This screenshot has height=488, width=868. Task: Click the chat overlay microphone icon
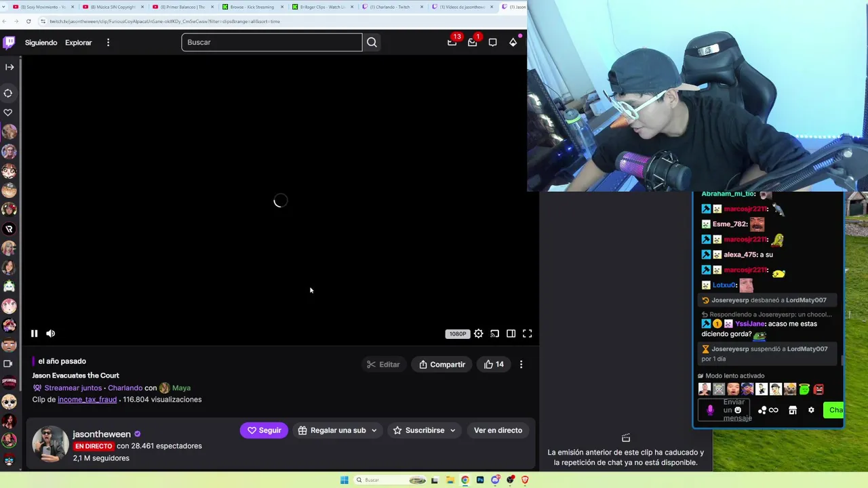click(710, 410)
